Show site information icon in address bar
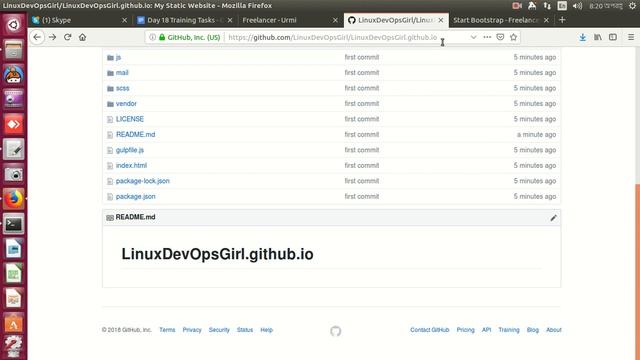Viewport: 640px width, 360px height. (152, 37)
